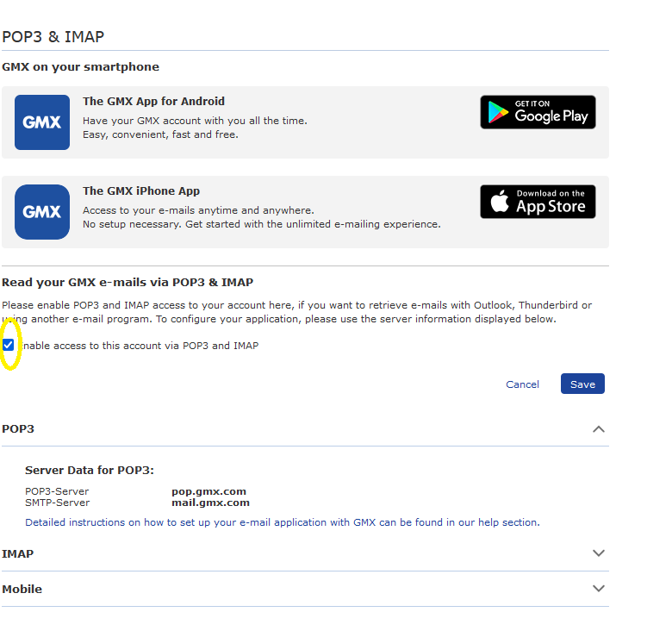672x637 pixels.
Task: Click 'The GMX App for Android' title
Action: point(153,101)
